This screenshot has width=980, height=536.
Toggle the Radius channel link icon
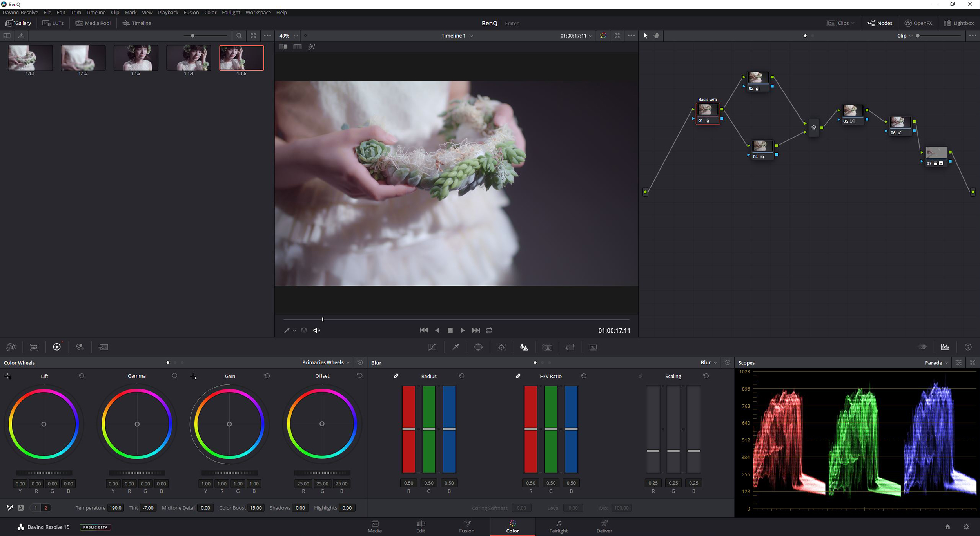click(396, 376)
